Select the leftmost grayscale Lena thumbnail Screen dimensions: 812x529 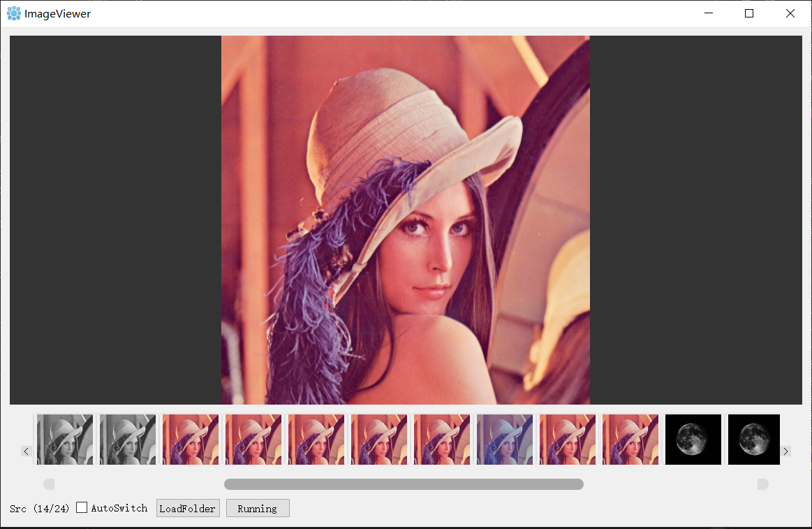pyautogui.click(x=65, y=440)
